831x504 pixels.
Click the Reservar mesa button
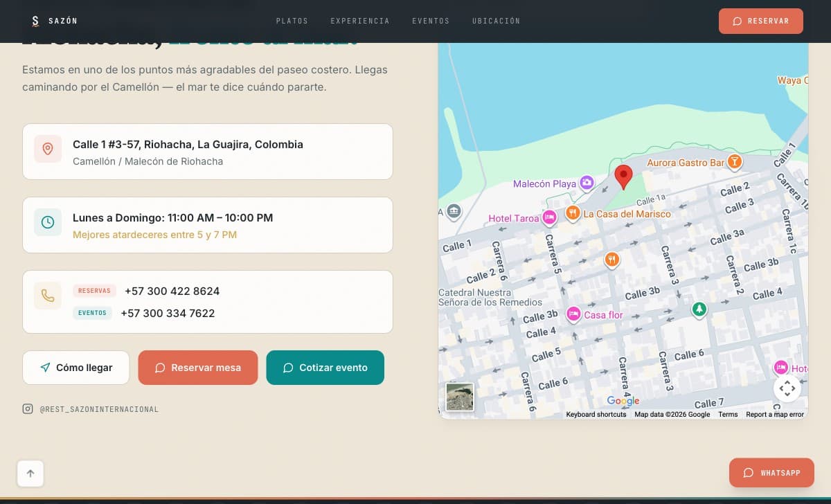(x=198, y=368)
